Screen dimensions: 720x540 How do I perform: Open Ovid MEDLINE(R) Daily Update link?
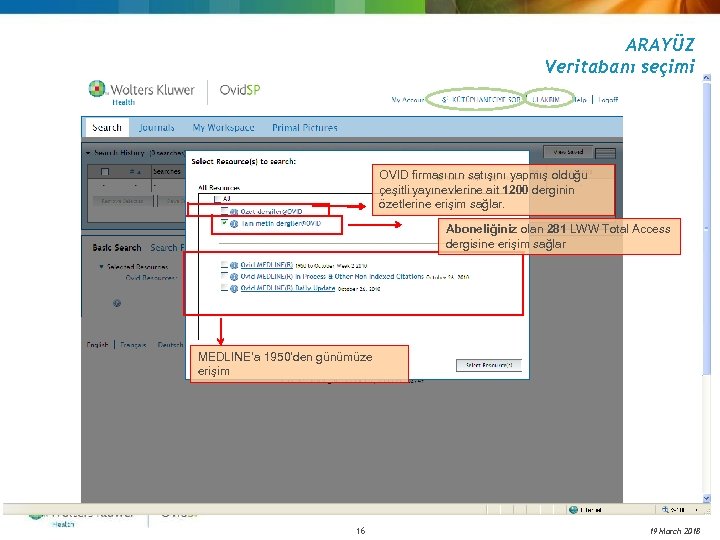[288, 288]
